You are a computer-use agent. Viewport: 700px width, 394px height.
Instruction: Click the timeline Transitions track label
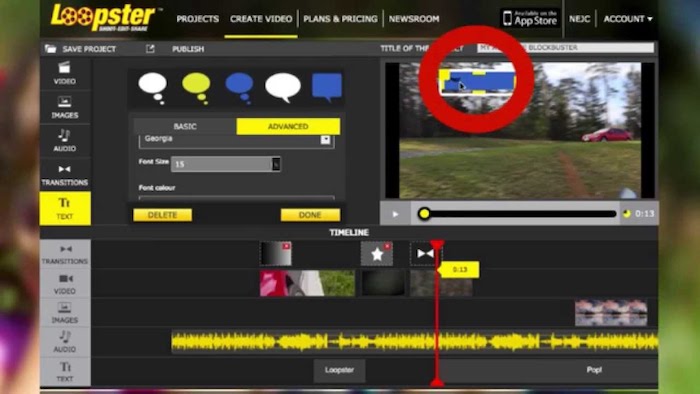click(x=65, y=254)
